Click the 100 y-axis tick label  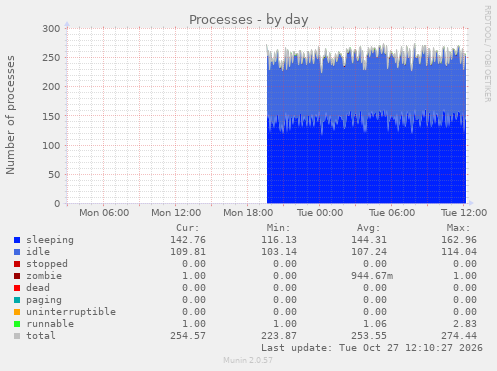pyautogui.click(x=51, y=145)
